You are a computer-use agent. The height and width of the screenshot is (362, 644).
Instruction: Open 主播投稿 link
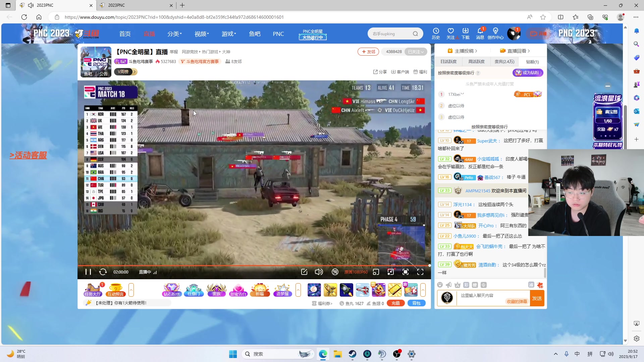pyautogui.click(x=462, y=51)
